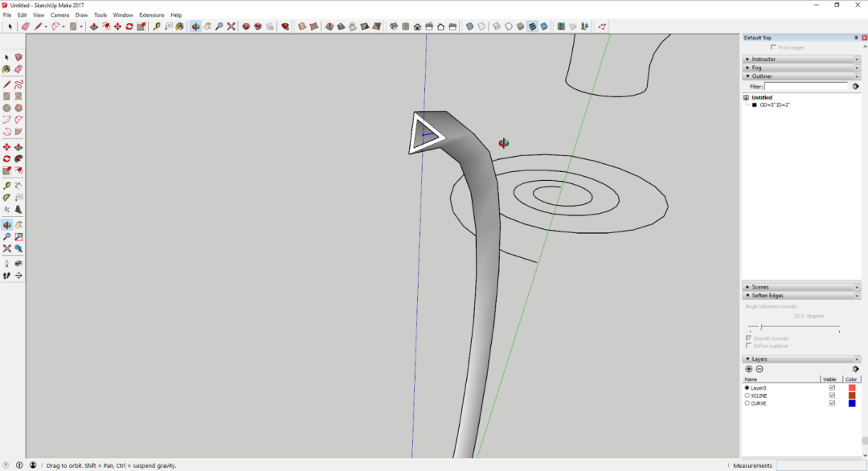Select the Pan hand tool in left toolbar
Image resolution: width=868 pixels, height=471 pixels.
(x=18, y=225)
